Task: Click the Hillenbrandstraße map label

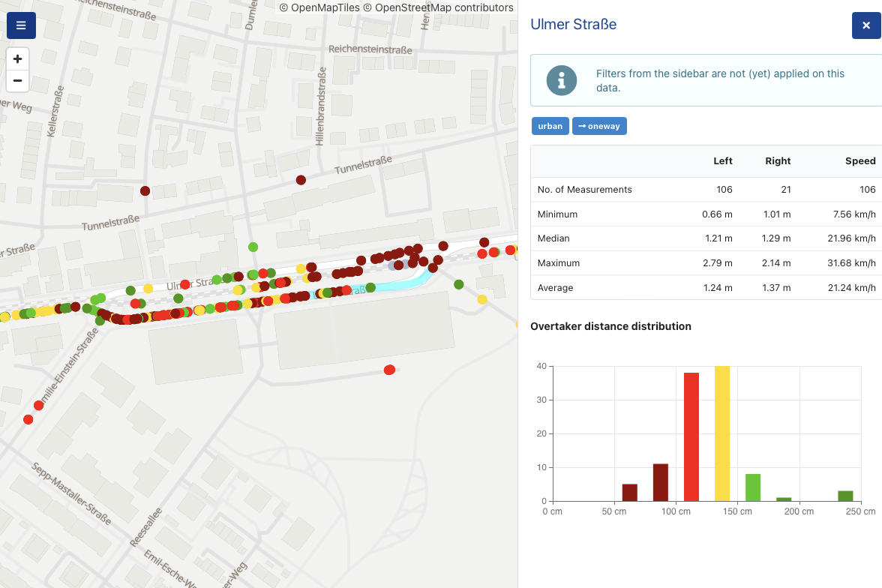Action: [x=320, y=106]
